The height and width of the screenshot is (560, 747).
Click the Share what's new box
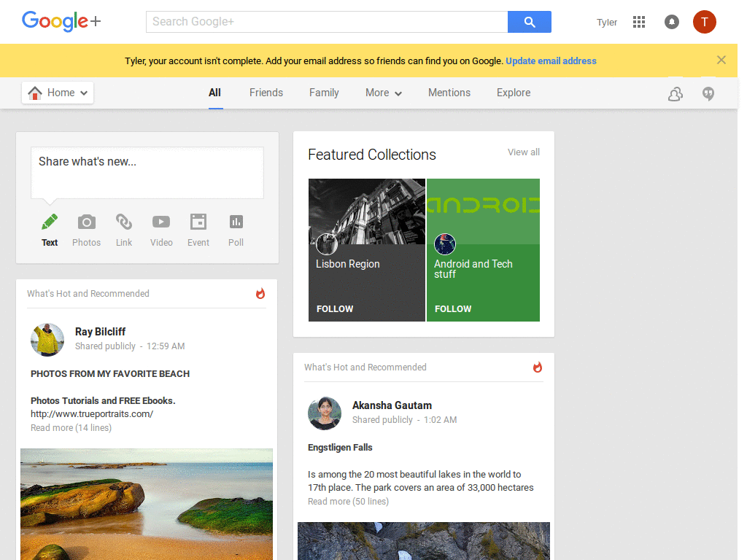147,172
